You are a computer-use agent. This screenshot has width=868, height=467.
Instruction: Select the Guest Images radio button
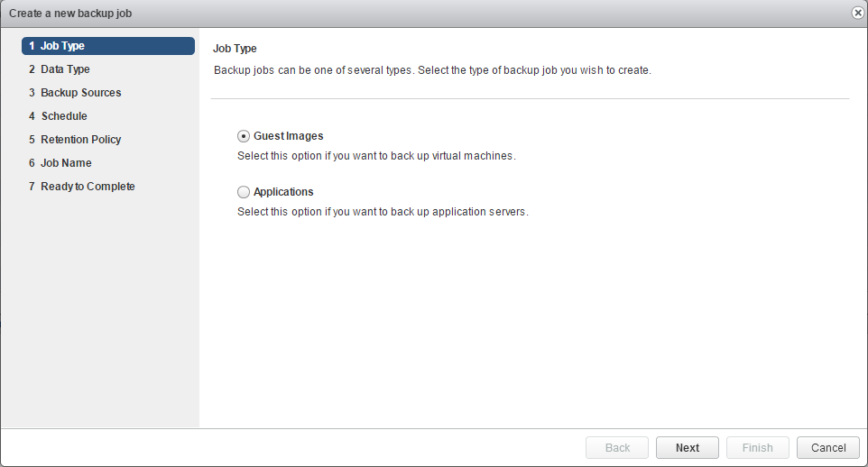click(244, 136)
